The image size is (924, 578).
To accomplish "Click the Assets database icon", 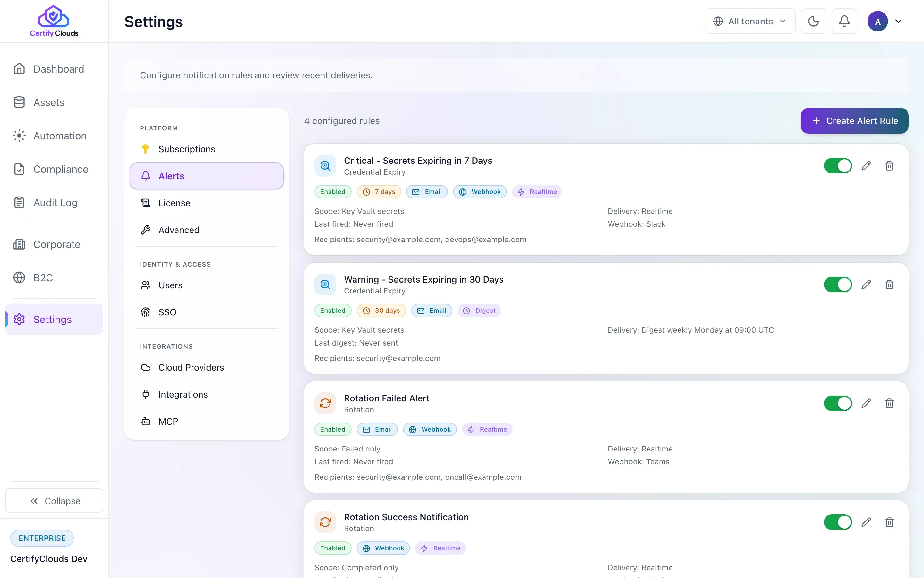I will coord(19,102).
